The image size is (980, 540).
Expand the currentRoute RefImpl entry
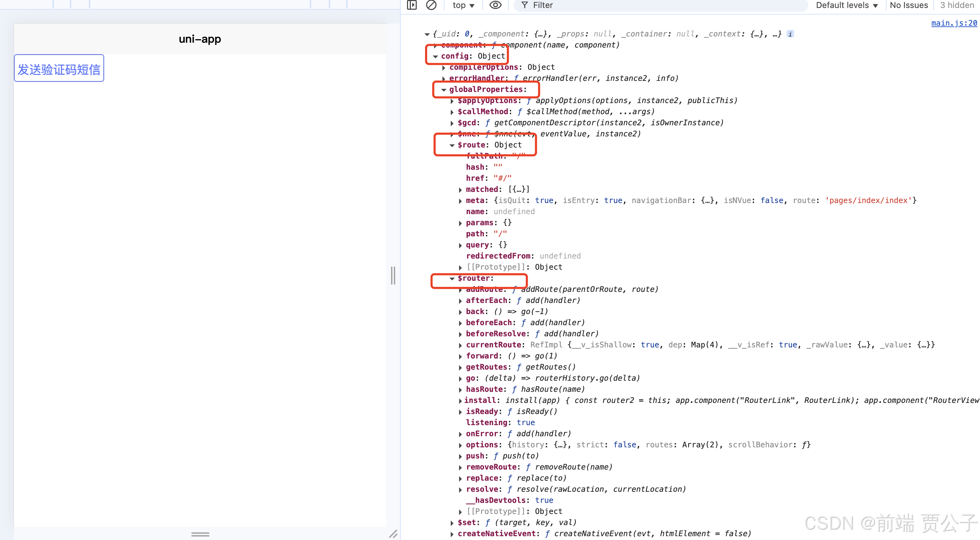[460, 345]
